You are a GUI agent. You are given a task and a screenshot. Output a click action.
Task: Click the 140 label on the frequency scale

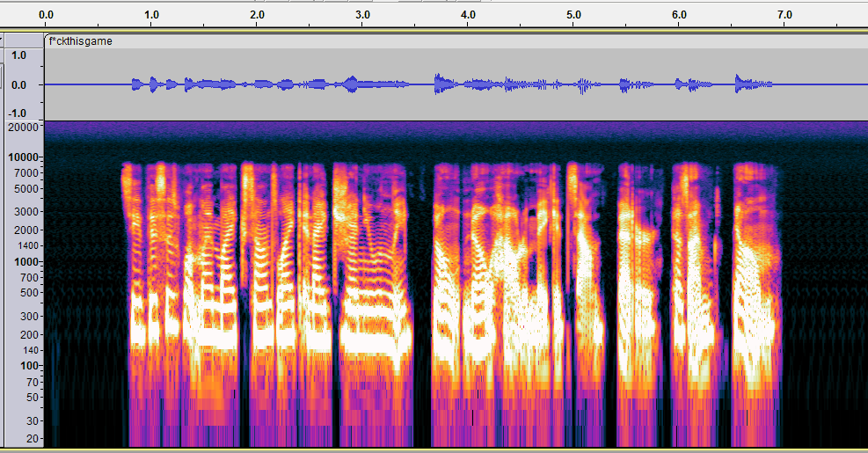coord(31,351)
